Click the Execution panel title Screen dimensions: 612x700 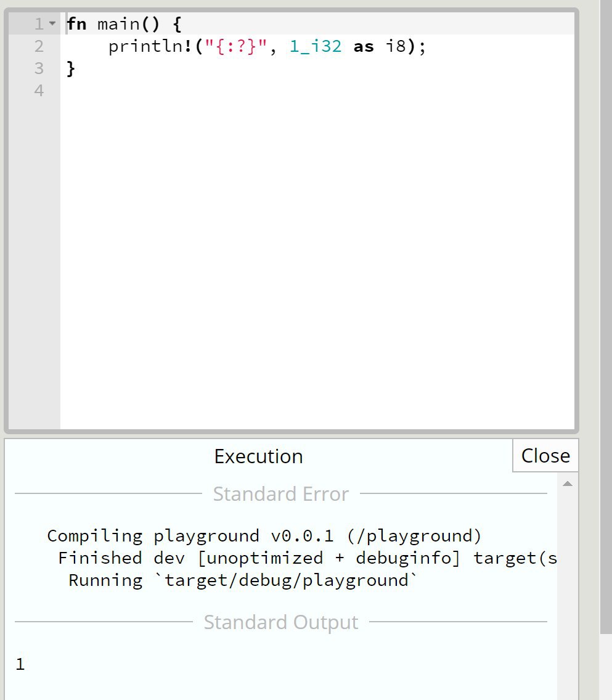(259, 456)
